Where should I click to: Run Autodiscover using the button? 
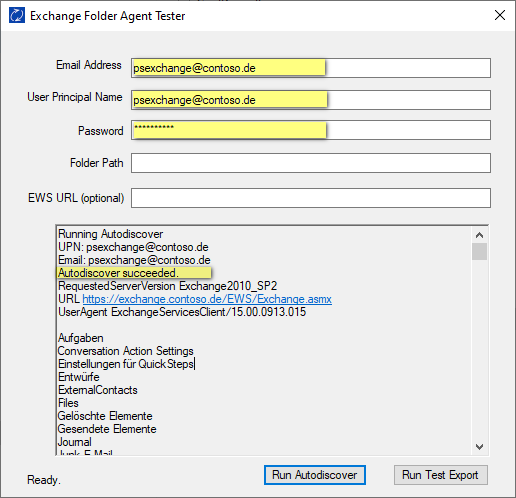tap(315, 475)
